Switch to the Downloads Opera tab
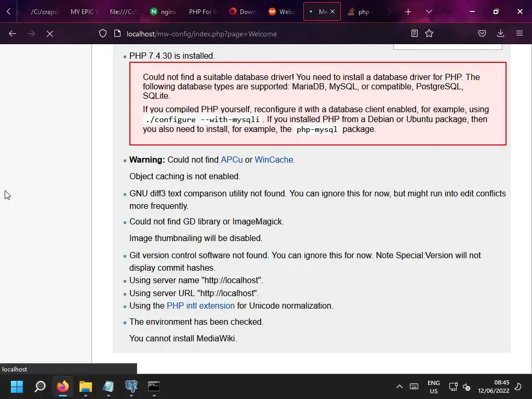Image resolution: width=532 pixels, height=399 pixels. [x=243, y=11]
